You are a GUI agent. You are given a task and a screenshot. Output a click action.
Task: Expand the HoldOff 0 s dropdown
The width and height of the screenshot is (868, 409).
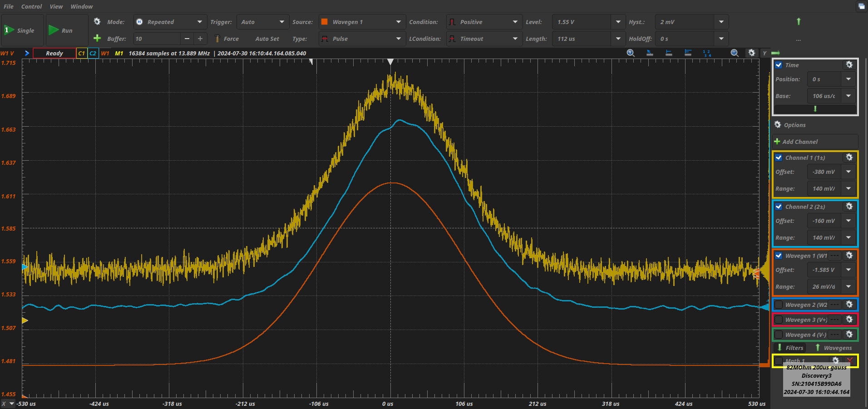pyautogui.click(x=721, y=39)
